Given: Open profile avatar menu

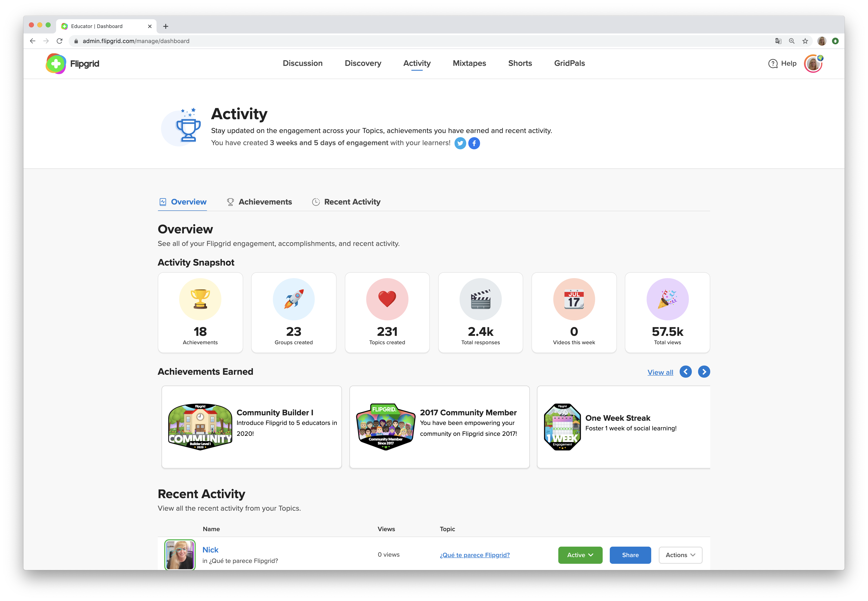Looking at the screenshot, I should coord(813,64).
